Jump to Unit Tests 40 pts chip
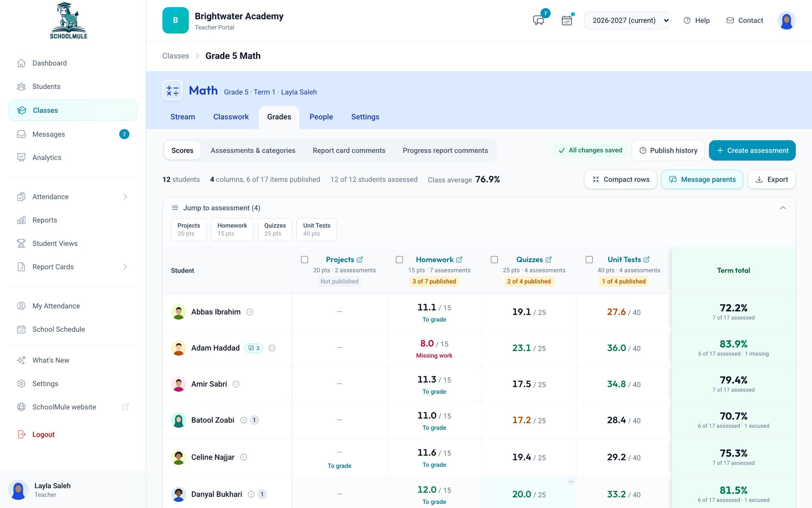 [x=316, y=230]
